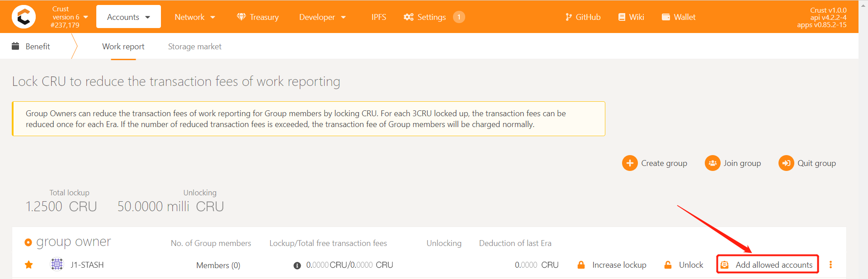Screen dimensions: 868x279
Task: Click the Create group plus icon
Action: tap(630, 163)
